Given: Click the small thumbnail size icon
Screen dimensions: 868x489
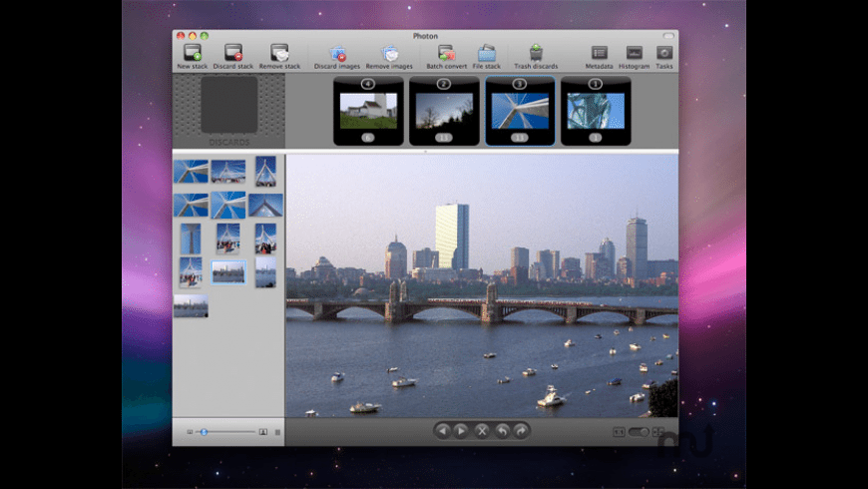Looking at the screenshot, I should point(190,432).
